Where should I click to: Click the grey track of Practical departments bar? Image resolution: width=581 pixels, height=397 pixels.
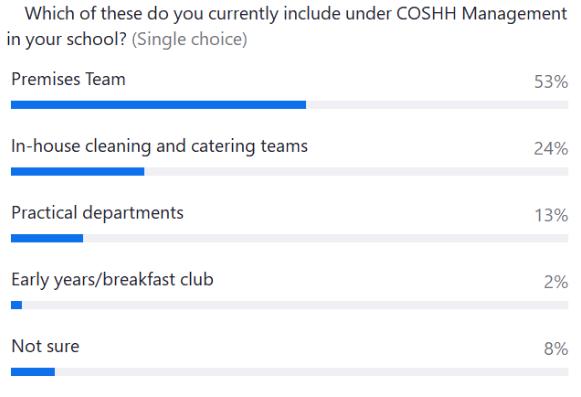click(326, 238)
